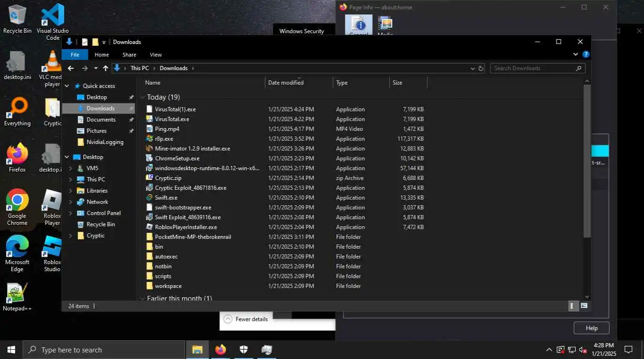Image resolution: width=644 pixels, height=359 pixels.
Task: Click the properties quick access toolbar icon
Action: click(x=85, y=42)
